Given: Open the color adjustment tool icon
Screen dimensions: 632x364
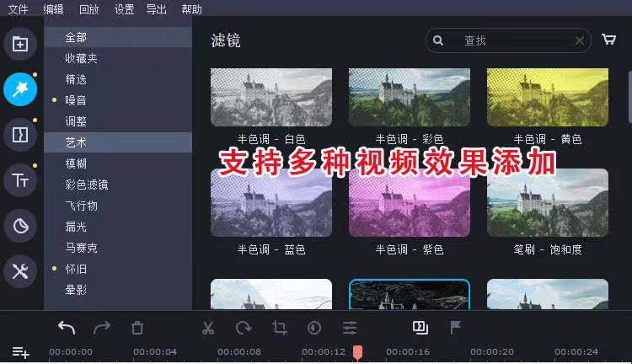Looking at the screenshot, I should point(314,328).
